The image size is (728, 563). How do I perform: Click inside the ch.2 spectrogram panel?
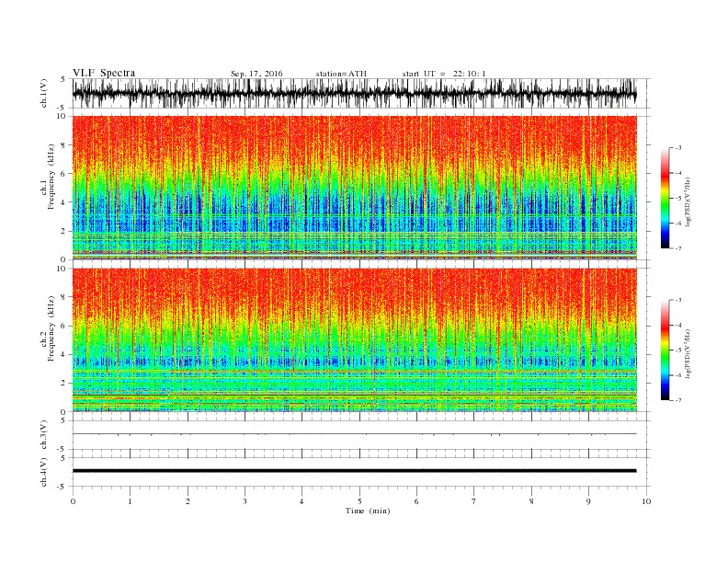[354, 340]
